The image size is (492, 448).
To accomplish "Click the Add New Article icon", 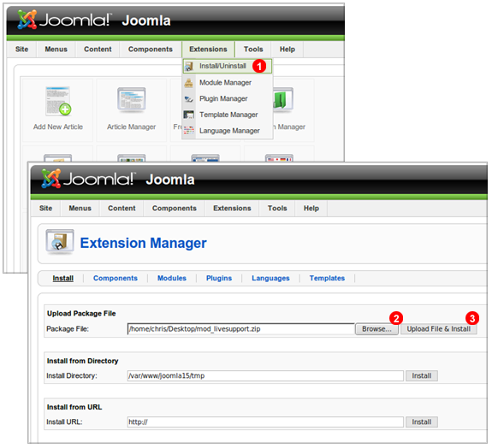I will tap(58, 101).
